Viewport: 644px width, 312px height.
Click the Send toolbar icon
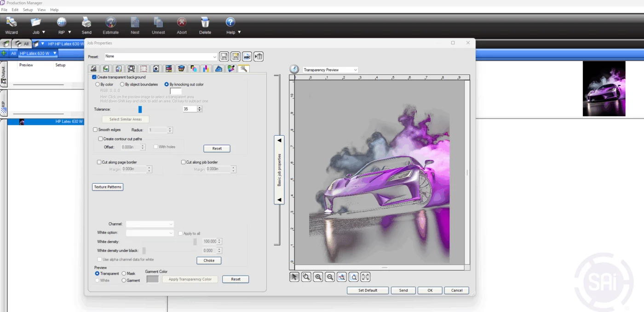coord(86,26)
